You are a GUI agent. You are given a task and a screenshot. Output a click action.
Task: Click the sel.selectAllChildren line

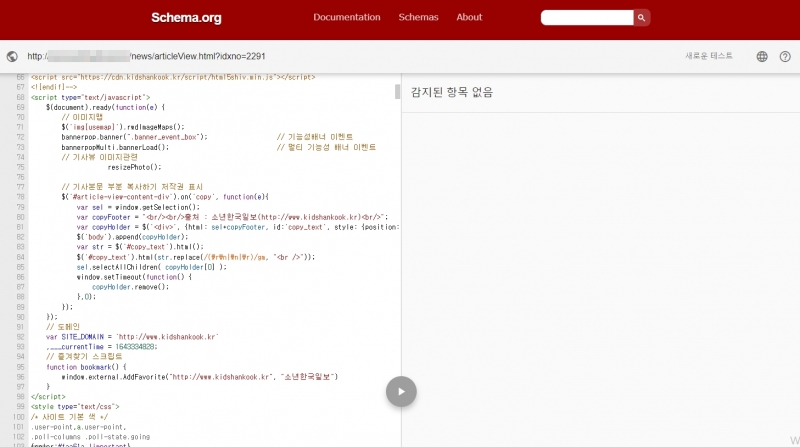152,267
